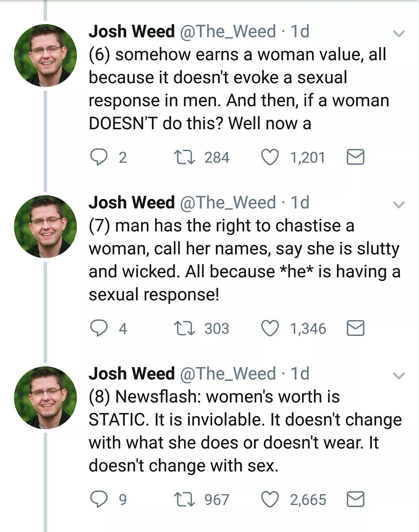Retweet the tweet numbered (6)

click(185, 157)
